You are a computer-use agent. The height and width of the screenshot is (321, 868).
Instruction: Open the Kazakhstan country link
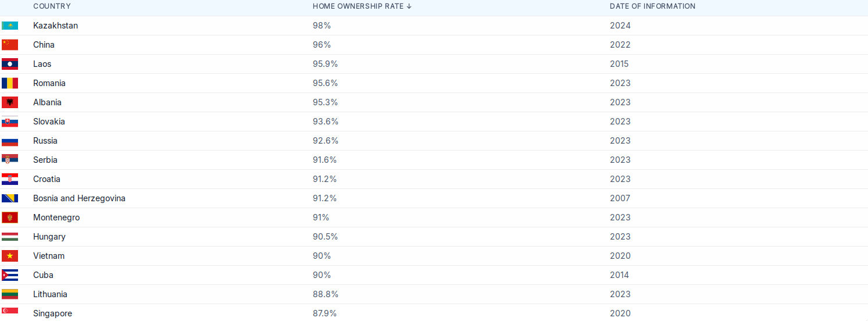(55, 26)
